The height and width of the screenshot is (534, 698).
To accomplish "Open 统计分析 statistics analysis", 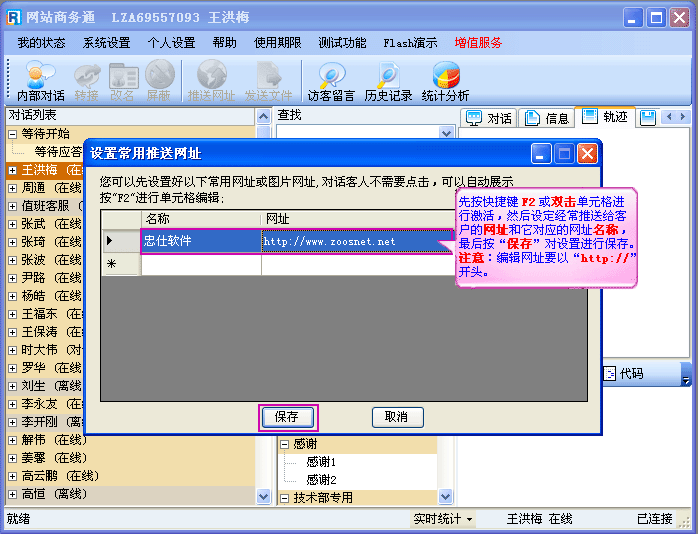I will (x=445, y=81).
